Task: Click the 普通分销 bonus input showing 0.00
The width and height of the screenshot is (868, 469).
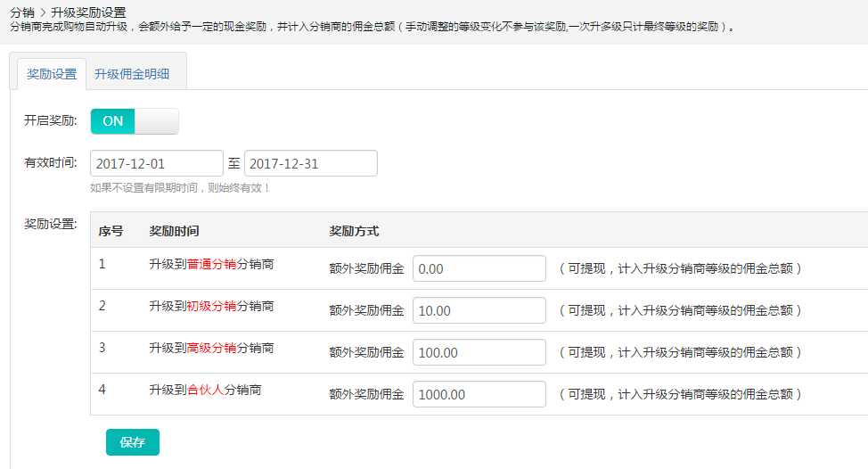Action: [479, 268]
